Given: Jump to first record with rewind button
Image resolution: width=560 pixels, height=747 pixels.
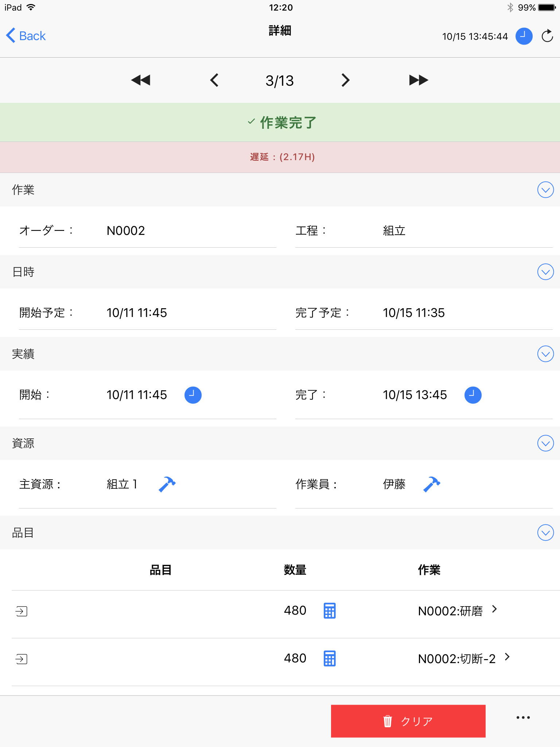Looking at the screenshot, I should coord(141,80).
